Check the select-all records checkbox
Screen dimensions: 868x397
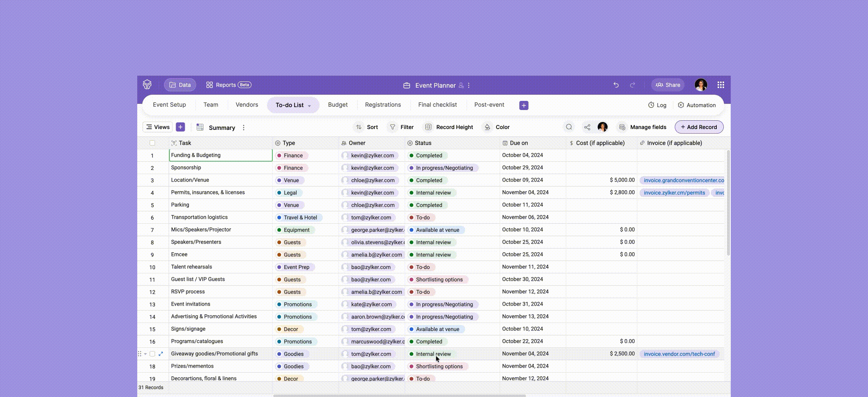pyautogui.click(x=153, y=143)
